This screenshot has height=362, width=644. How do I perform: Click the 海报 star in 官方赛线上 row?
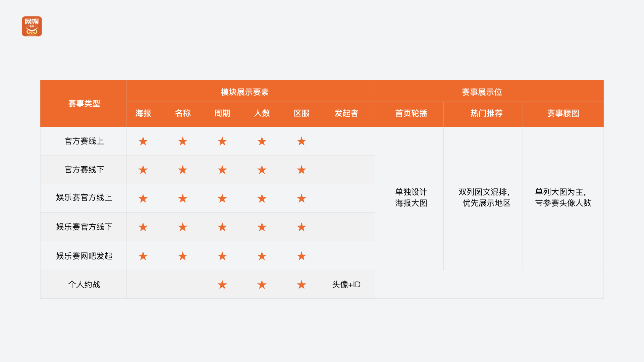[143, 141]
